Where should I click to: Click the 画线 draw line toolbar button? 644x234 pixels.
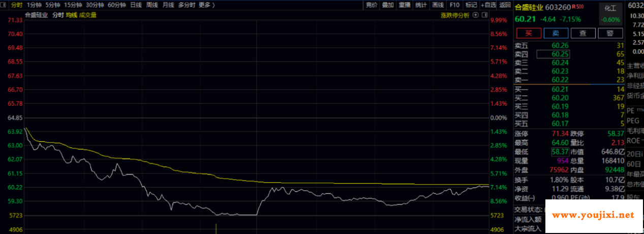pos(438,5)
